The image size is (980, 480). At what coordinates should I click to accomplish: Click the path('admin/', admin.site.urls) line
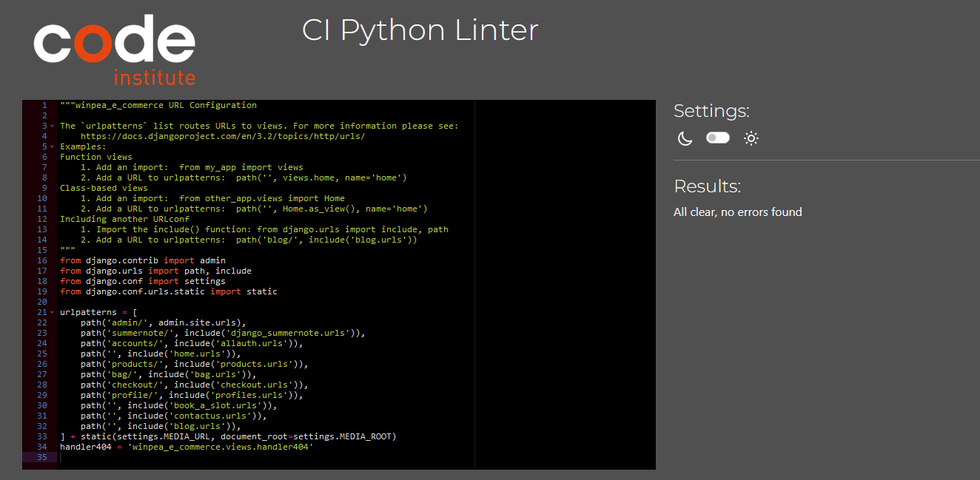tap(163, 322)
